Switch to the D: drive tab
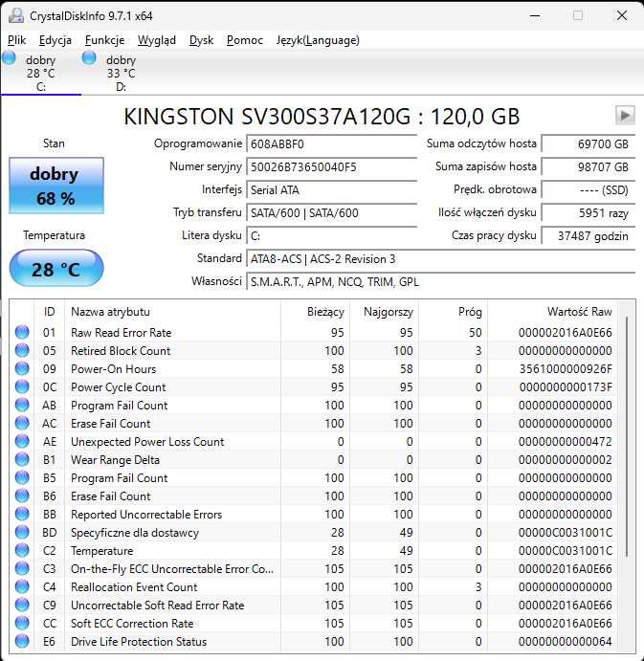The width and height of the screenshot is (644, 661). click(x=121, y=73)
